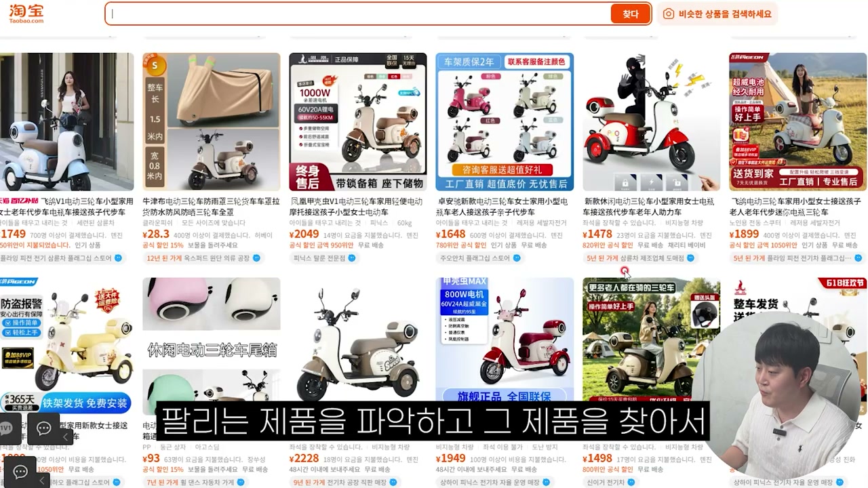Open the red tricycle ¥1478 thumbnail

(x=651, y=122)
